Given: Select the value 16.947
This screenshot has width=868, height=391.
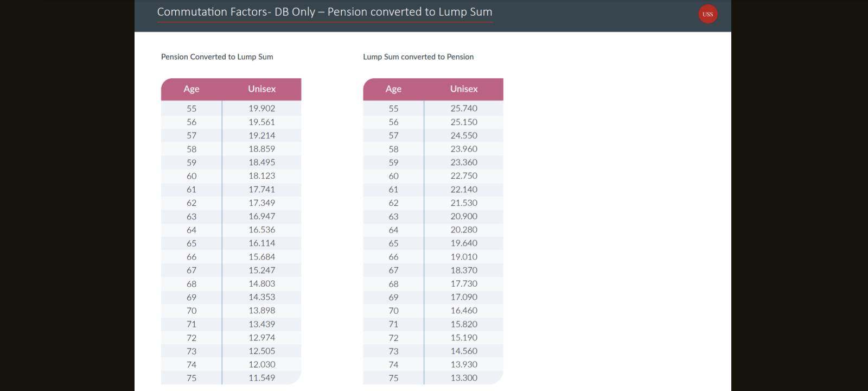Looking at the screenshot, I should (x=262, y=216).
